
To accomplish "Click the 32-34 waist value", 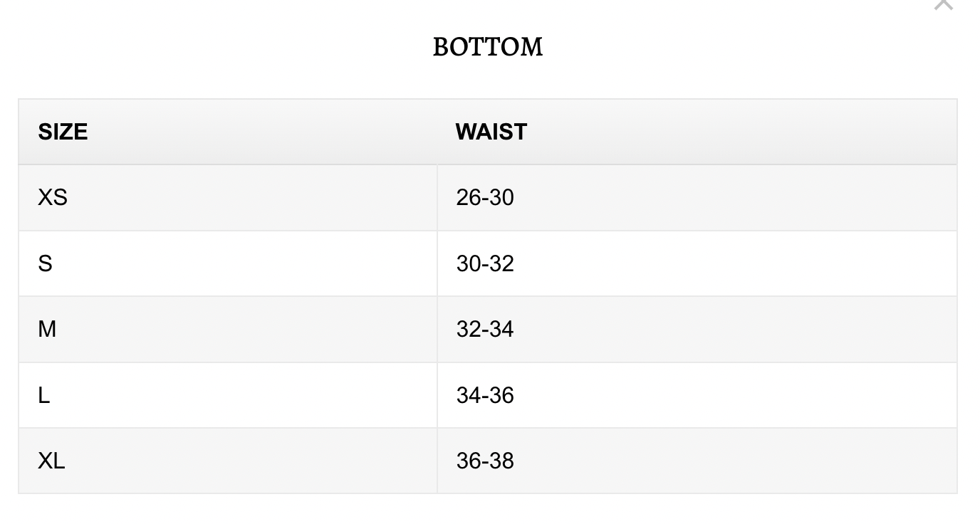I will (x=484, y=329).
